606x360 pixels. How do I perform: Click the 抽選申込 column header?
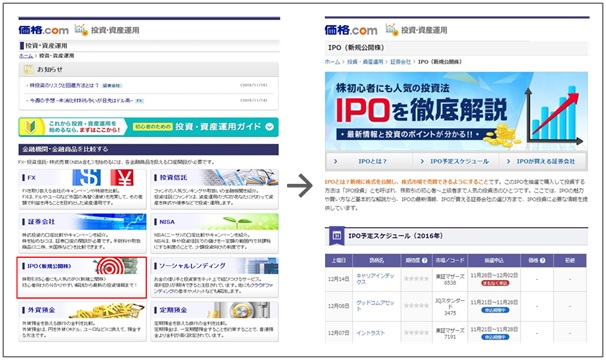coord(494,261)
